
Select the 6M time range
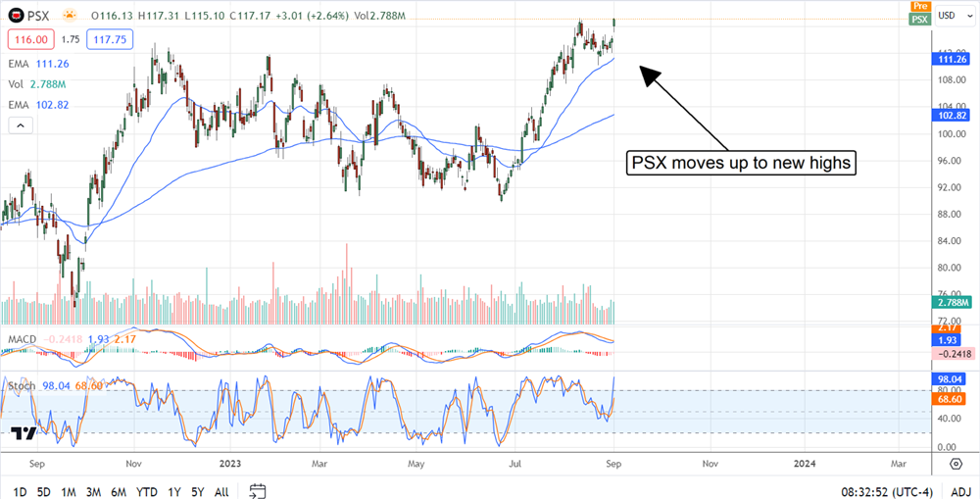119,491
